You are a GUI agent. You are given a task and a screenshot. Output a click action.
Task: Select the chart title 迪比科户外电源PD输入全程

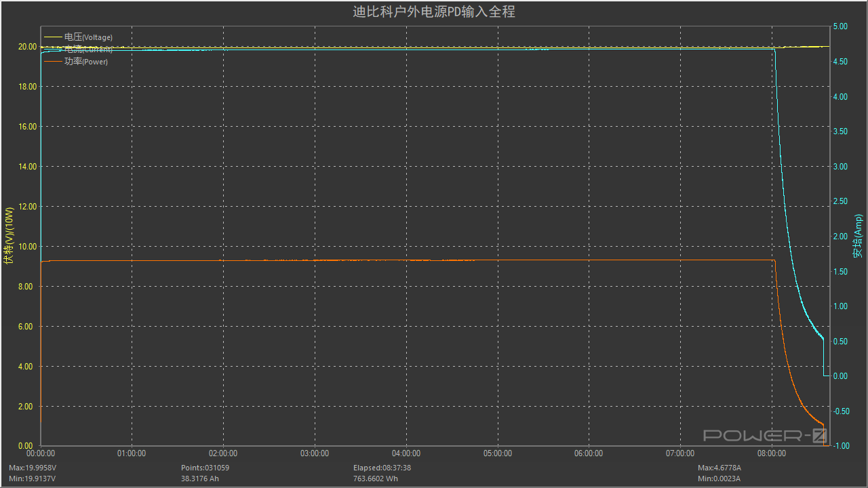coord(434,12)
